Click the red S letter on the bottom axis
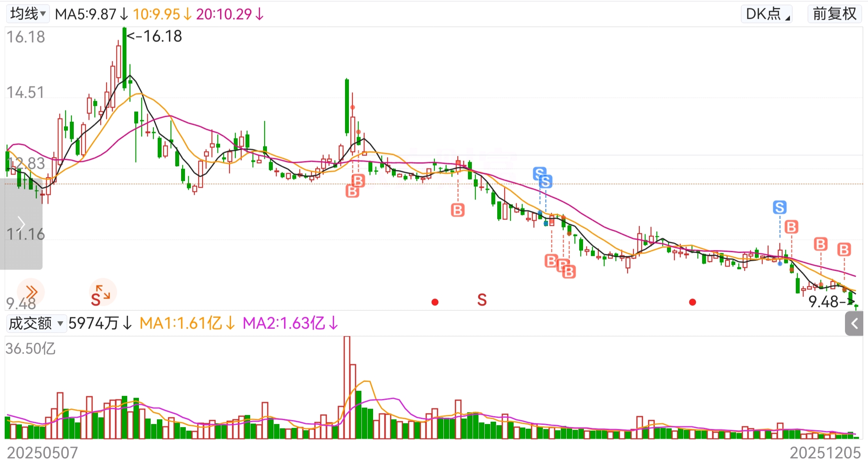The height and width of the screenshot is (467, 868). click(x=482, y=300)
